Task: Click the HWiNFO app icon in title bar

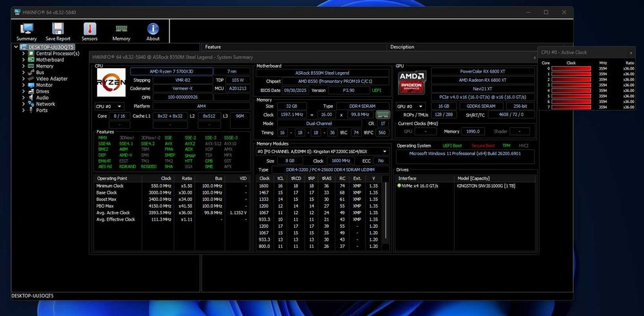Action: click(x=17, y=12)
